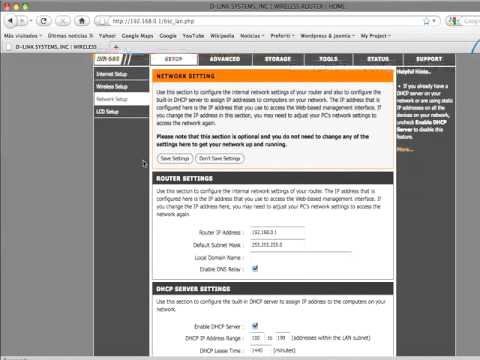
Task: Expand the My Project bookmarks folder
Action: coord(376,36)
